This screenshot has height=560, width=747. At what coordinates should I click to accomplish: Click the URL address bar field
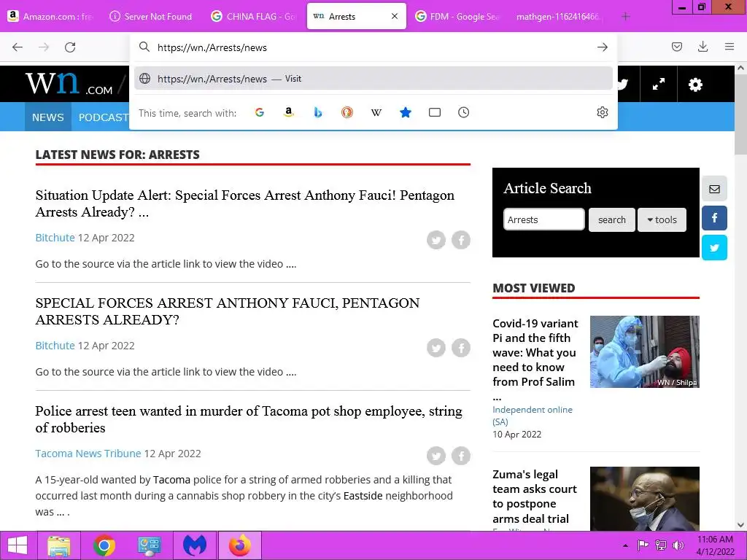pyautogui.click(x=373, y=47)
